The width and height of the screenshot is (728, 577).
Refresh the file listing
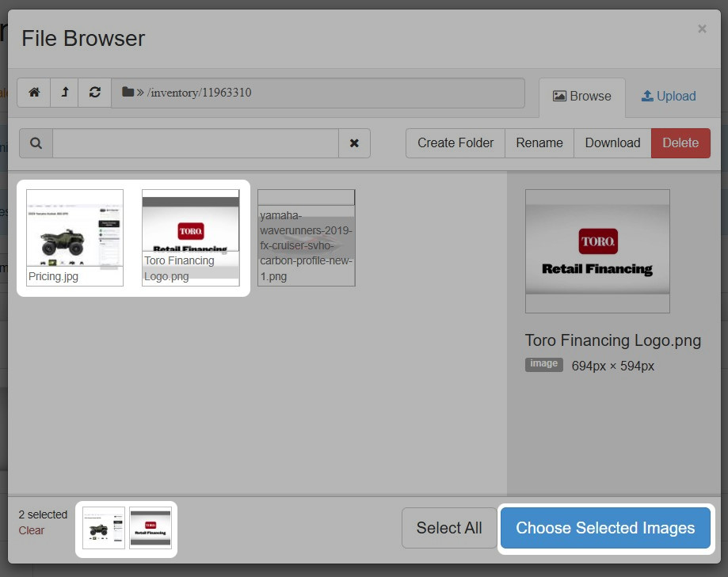(x=95, y=93)
